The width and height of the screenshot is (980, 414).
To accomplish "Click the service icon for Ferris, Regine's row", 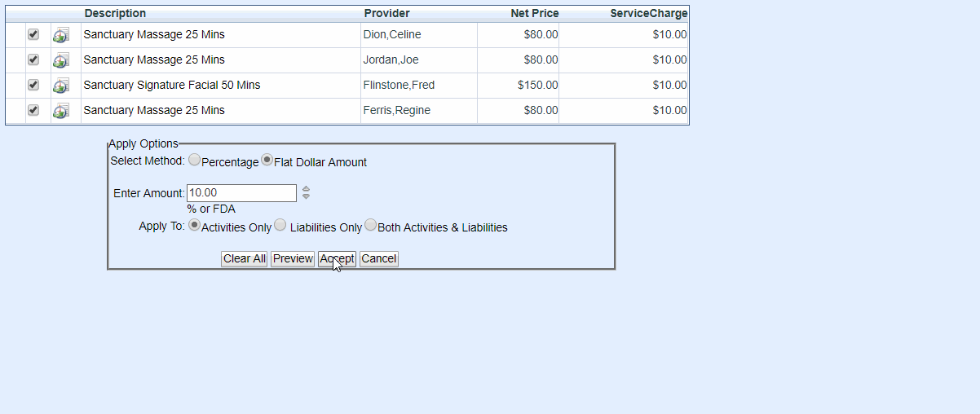I will pyautogui.click(x=61, y=111).
